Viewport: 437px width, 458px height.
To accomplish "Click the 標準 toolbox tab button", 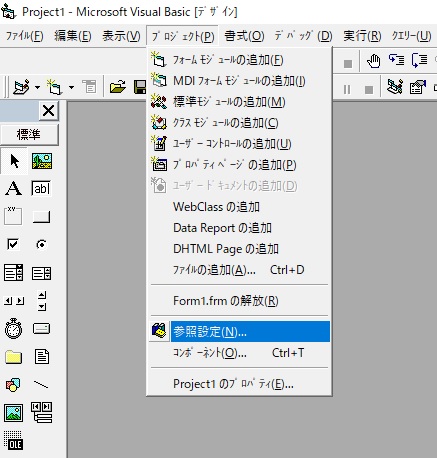I will click(x=29, y=135).
